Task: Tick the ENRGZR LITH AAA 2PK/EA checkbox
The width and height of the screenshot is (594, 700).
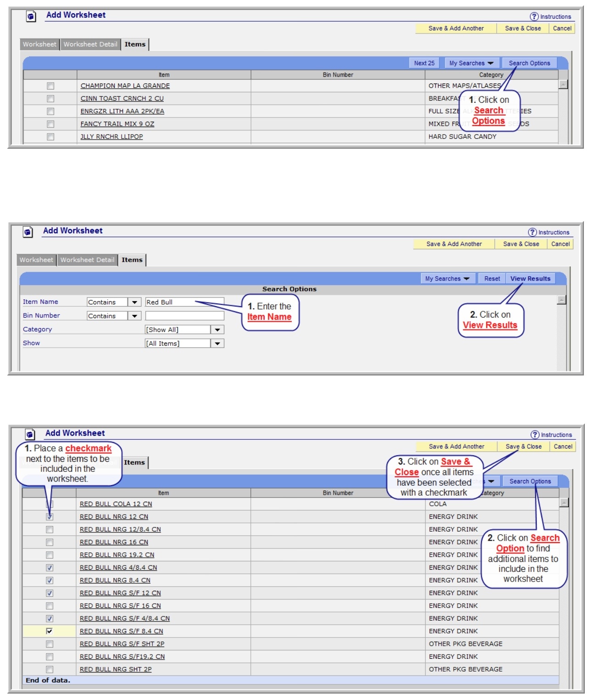Action: pos(50,112)
